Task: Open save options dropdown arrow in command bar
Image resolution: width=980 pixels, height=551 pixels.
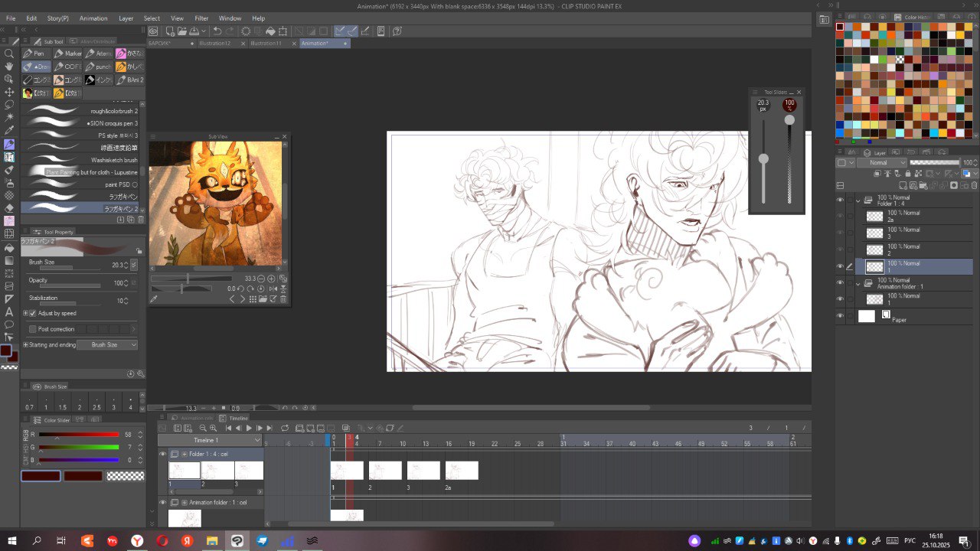Action: 203,31
